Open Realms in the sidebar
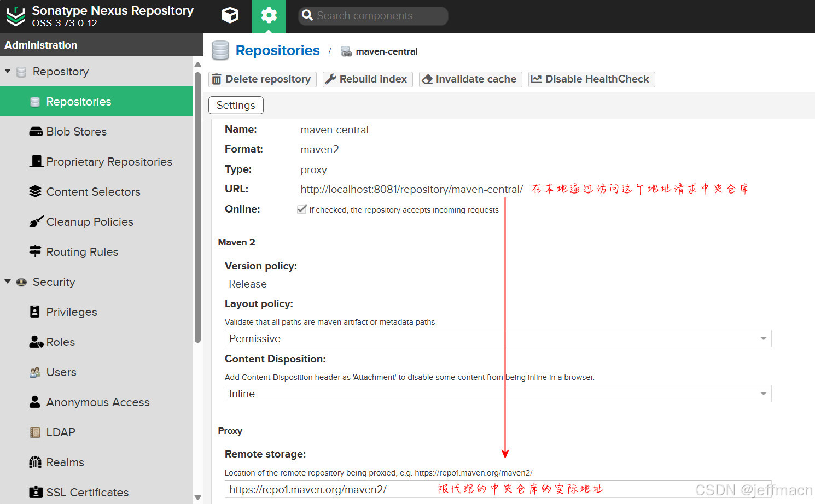Viewport: 815px width, 504px height. 96,462
